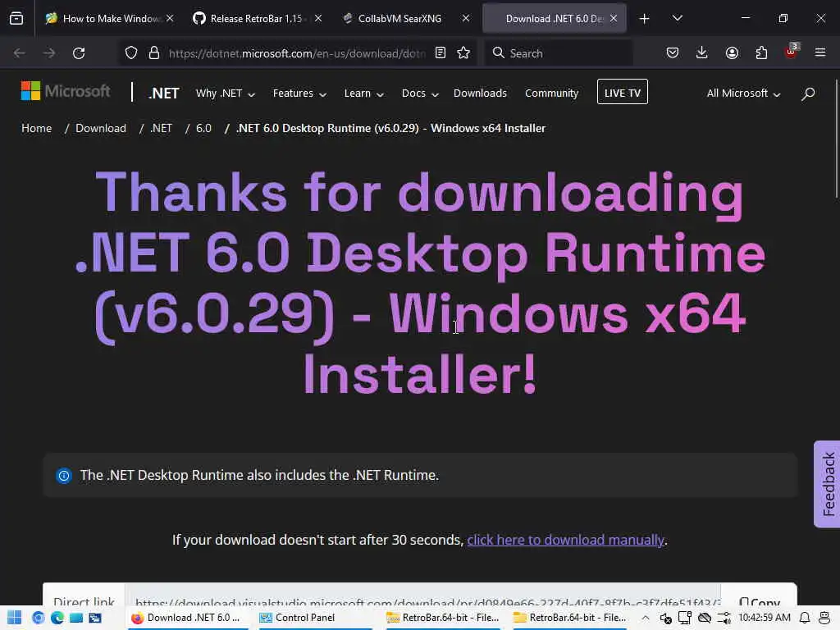The width and height of the screenshot is (840, 630).
Task: Click the LIVE TV button
Action: (622, 92)
